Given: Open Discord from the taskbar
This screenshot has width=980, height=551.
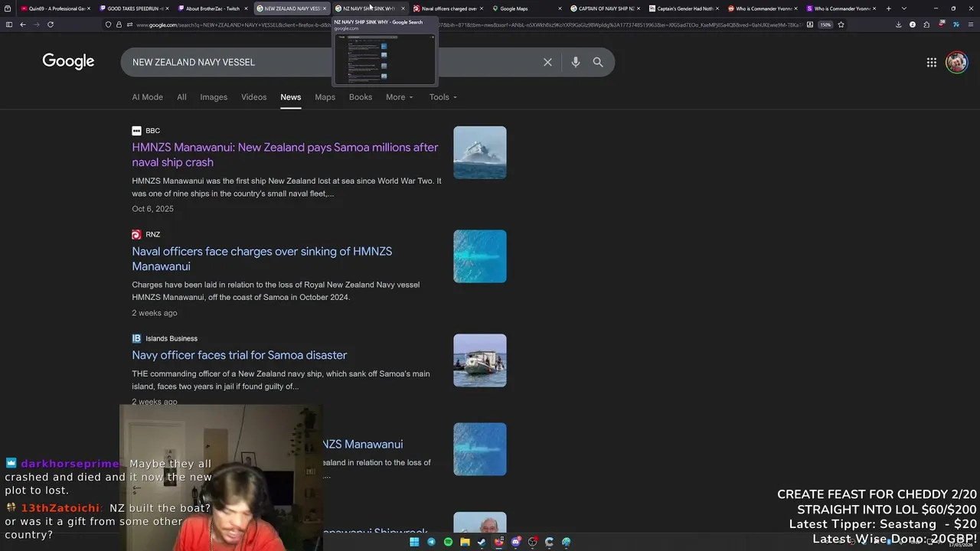Looking at the screenshot, I should [x=516, y=542].
